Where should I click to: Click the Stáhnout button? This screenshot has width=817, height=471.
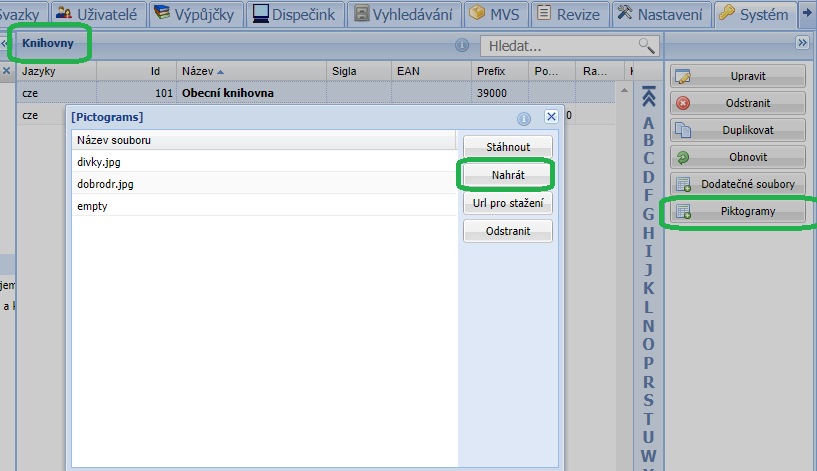coord(507,146)
